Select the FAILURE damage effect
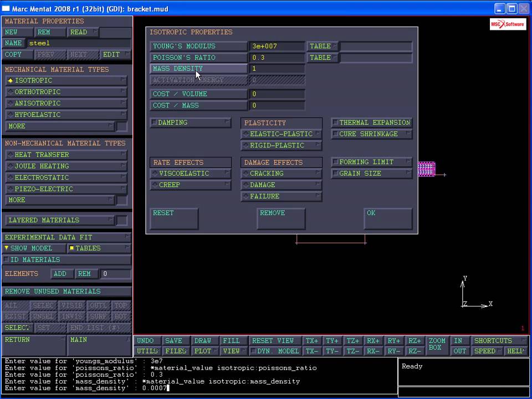 282,196
